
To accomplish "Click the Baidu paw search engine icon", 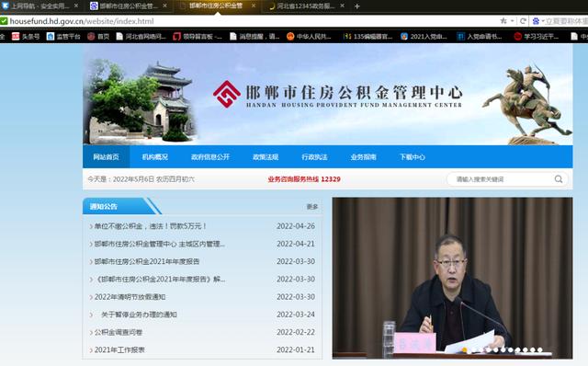I will pyautogui.click(x=536, y=21).
